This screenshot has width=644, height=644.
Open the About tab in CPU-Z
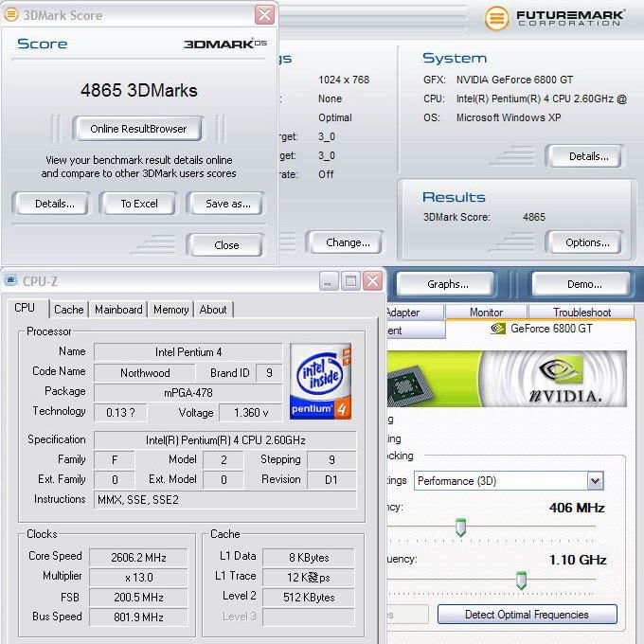coord(213,310)
